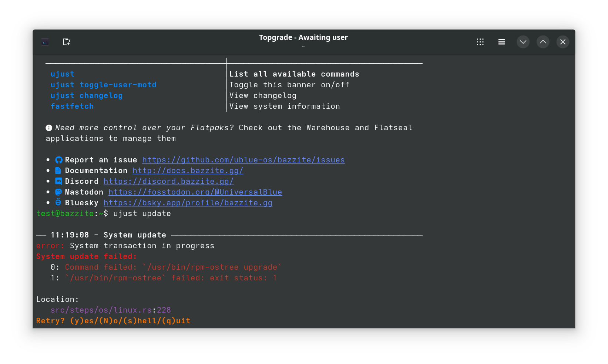
Task: Click the ujust toggle-user-motd banner toggle command
Action: (x=103, y=85)
